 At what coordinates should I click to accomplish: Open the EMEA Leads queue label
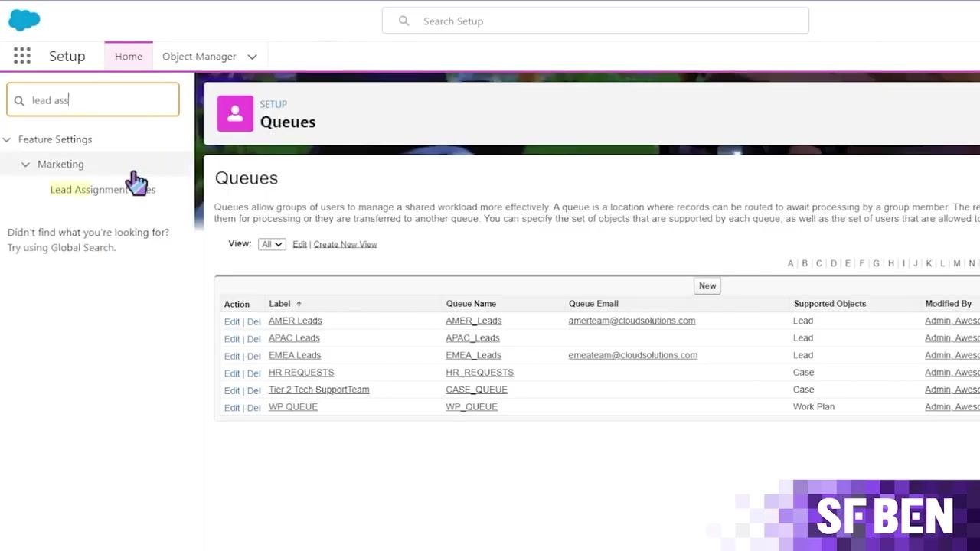click(x=295, y=355)
